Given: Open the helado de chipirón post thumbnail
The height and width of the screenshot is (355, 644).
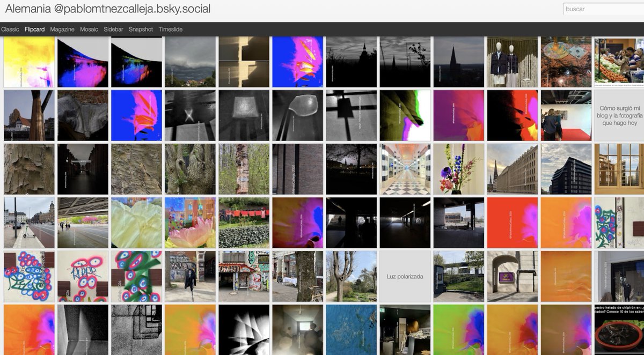Looking at the screenshot, I should [x=619, y=330].
